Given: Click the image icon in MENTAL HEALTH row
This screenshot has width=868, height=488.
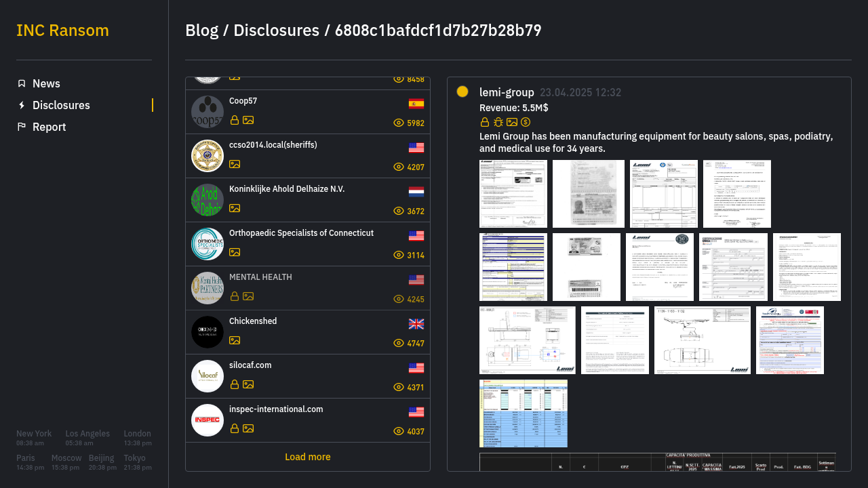Looking at the screenshot, I should coord(248,296).
